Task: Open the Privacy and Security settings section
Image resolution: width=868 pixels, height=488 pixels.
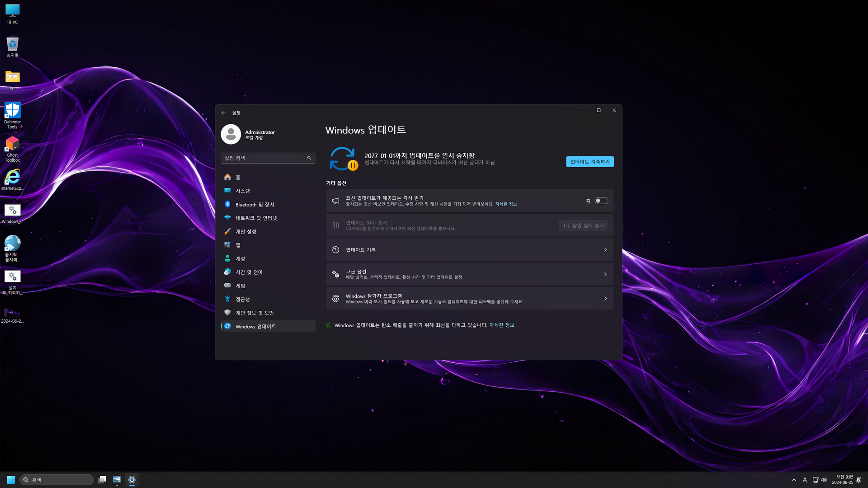Action: pos(254,313)
